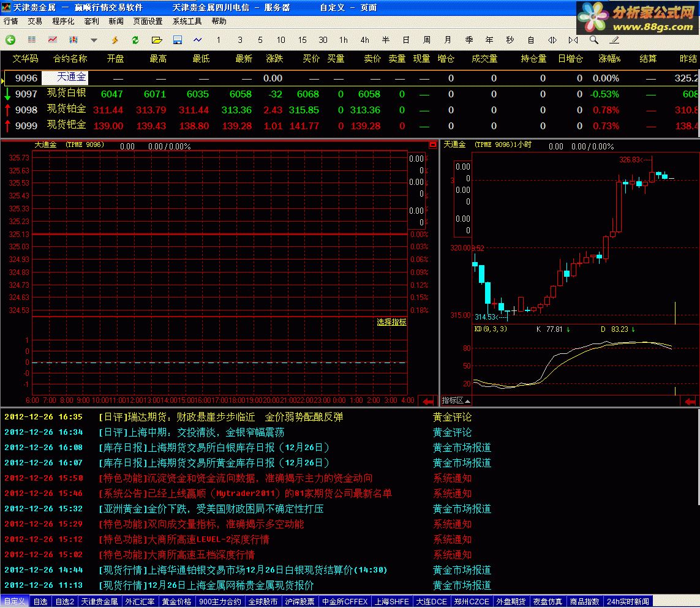The image size is (700, 608).
Task: Click the blue wave line indicator icon
Action: [x=198, y=40]
